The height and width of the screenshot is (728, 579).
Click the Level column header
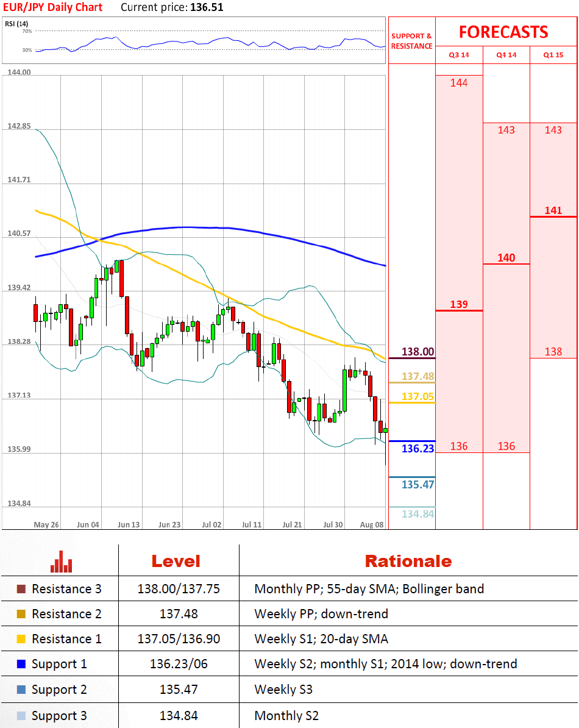(176, 562)
